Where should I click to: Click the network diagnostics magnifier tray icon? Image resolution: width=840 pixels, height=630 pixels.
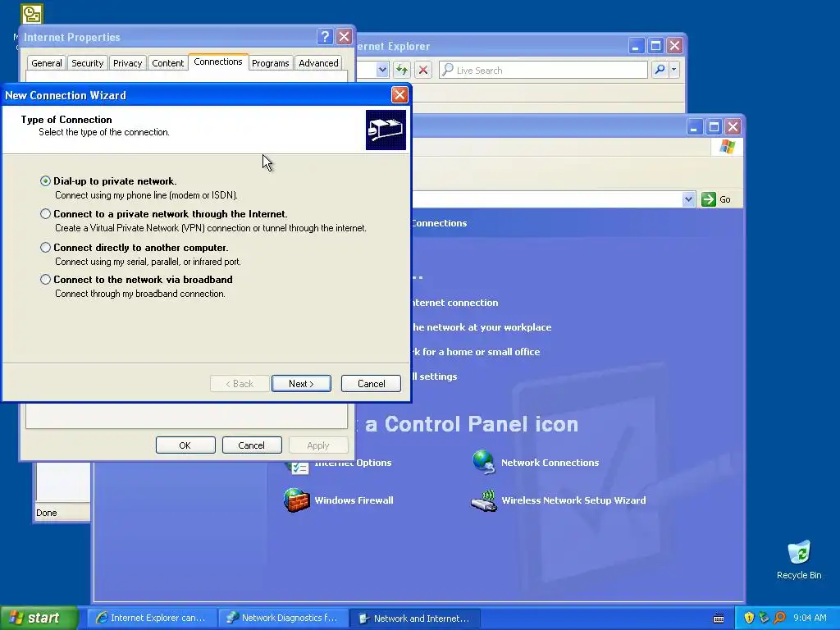[x=779, y=618]
